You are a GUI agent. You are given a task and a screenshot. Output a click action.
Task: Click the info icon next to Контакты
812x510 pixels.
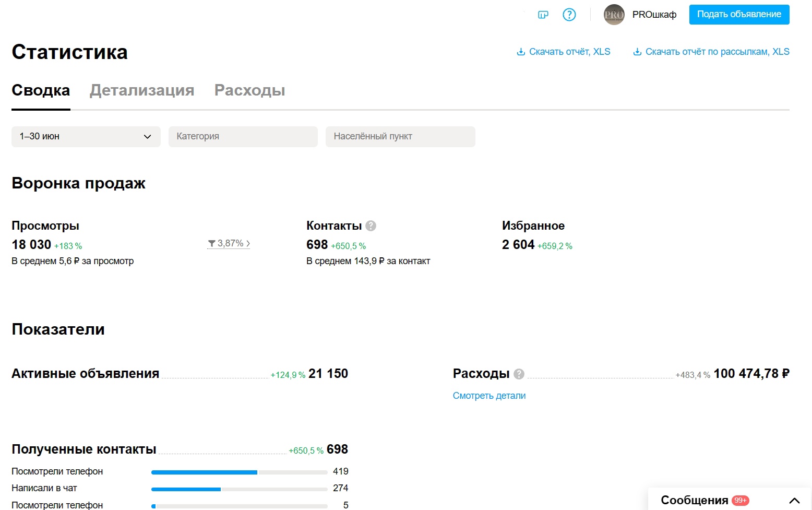click(x=371, y=226)
